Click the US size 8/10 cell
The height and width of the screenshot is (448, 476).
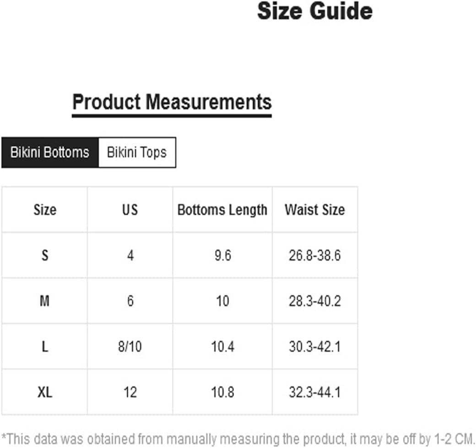point(130,346)
